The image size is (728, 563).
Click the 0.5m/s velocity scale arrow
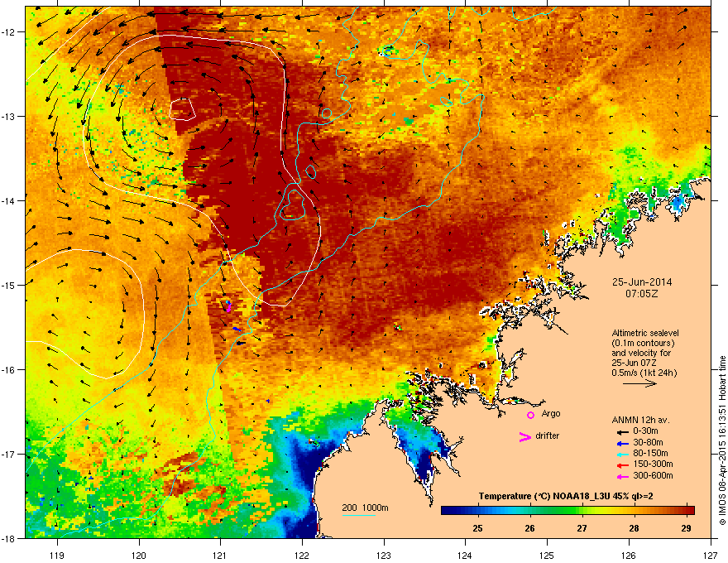click(639, 383)
